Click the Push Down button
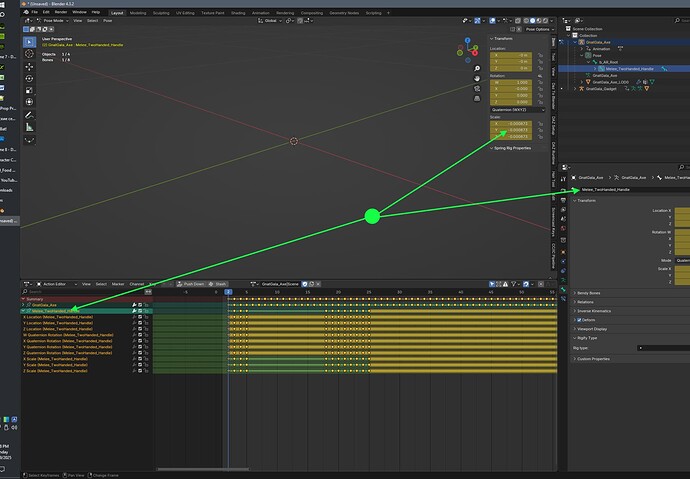Image resolution: width=690 pixels, height=479 pixels. pos(191,284)
